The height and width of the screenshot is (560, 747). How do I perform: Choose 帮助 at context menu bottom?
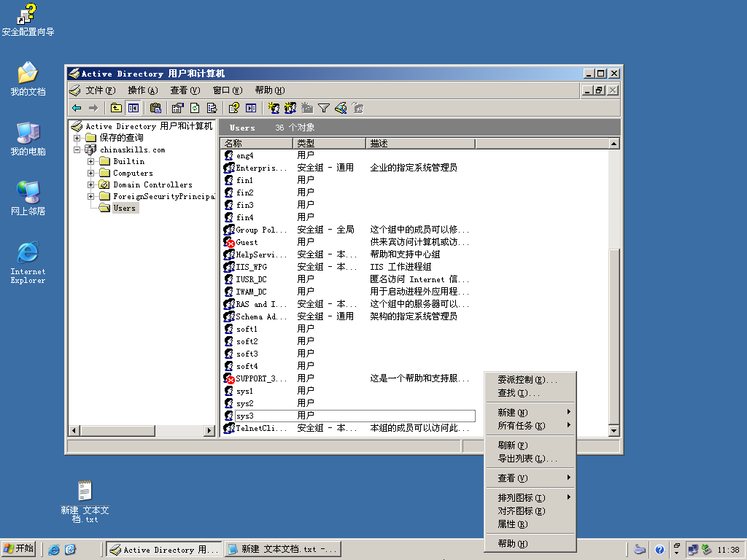530,544
